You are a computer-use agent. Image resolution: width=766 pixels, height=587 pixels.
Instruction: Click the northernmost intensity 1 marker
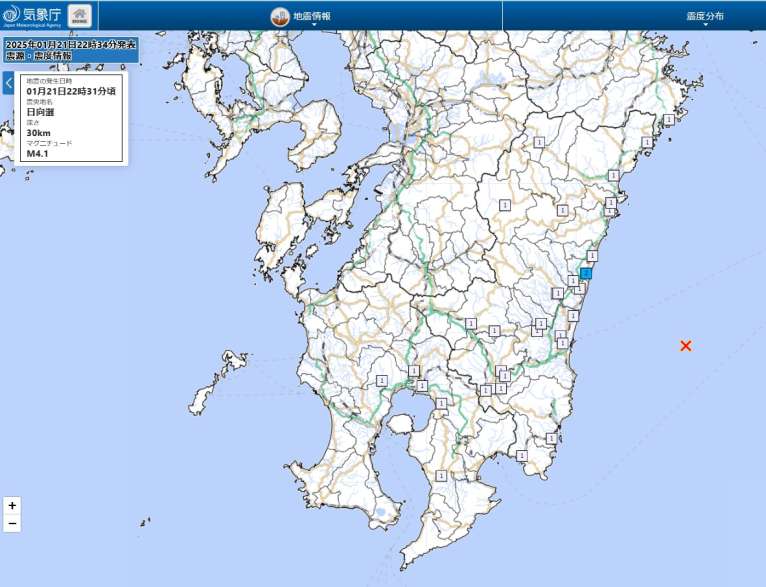click(539, 143)
